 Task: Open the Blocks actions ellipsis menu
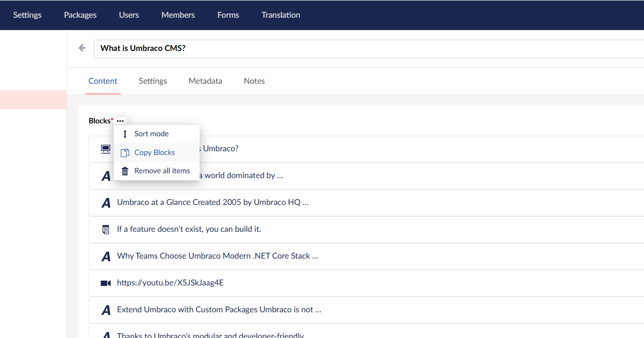point(120,120)
